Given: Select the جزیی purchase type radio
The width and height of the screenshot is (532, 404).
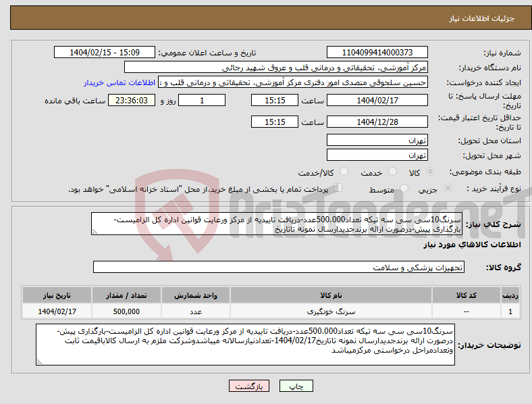Looking at the screenshot, I should click(448, 188).
